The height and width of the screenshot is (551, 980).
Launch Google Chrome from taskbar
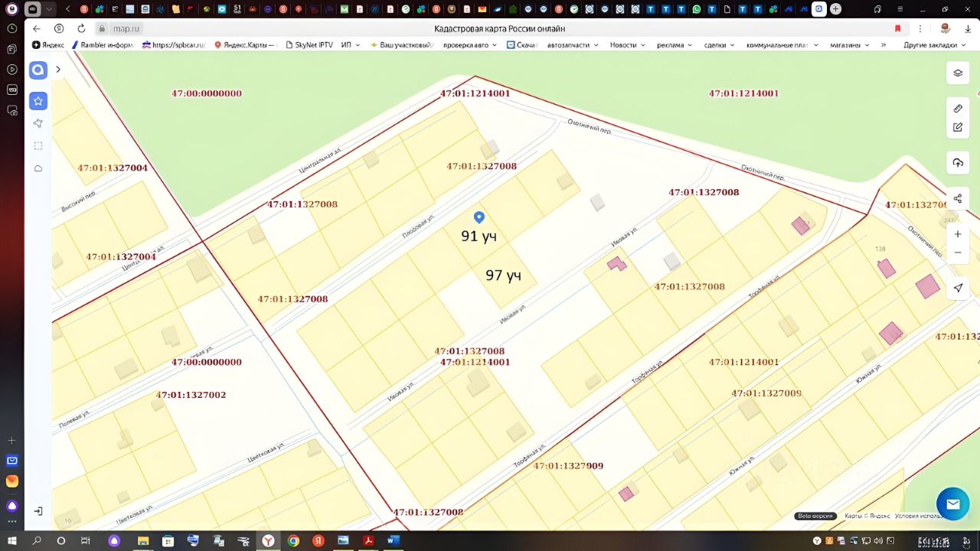tap(293, 541)
